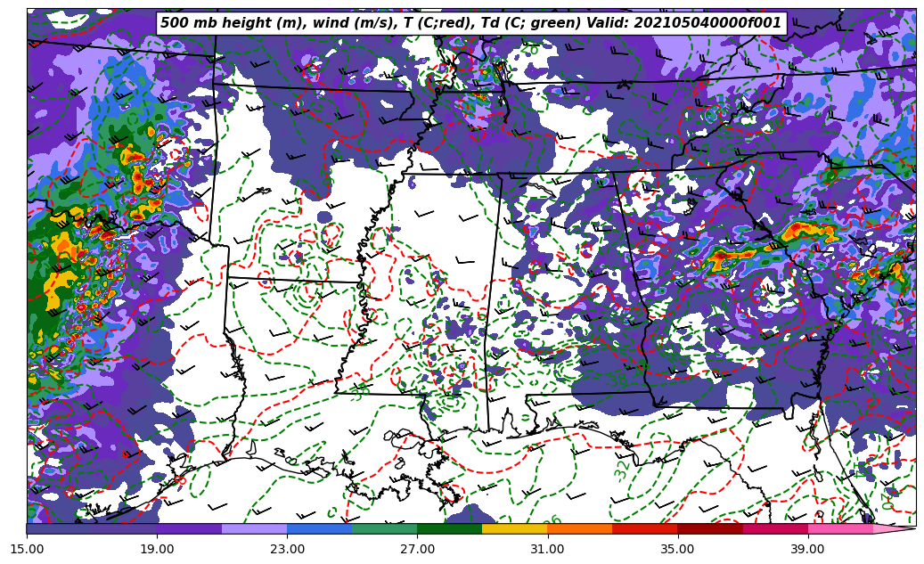Select the orange colorbar segment
The width and height of the screenshot is (924, 564).
pos(579,528)
